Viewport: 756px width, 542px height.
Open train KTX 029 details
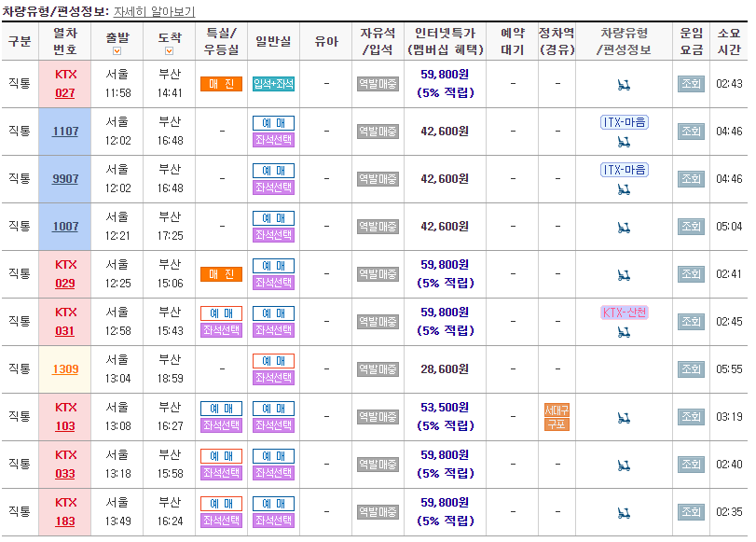click(x=65, y=284)
